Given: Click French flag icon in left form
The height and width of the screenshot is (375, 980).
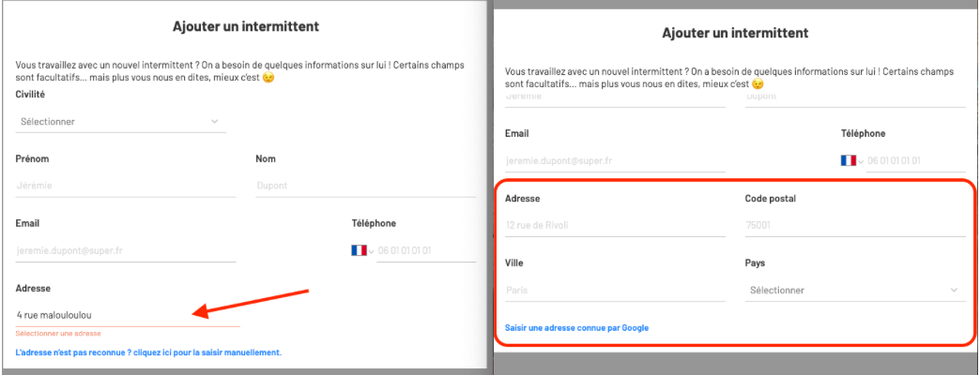Looking at the screenshot, I should coord(359,251).
